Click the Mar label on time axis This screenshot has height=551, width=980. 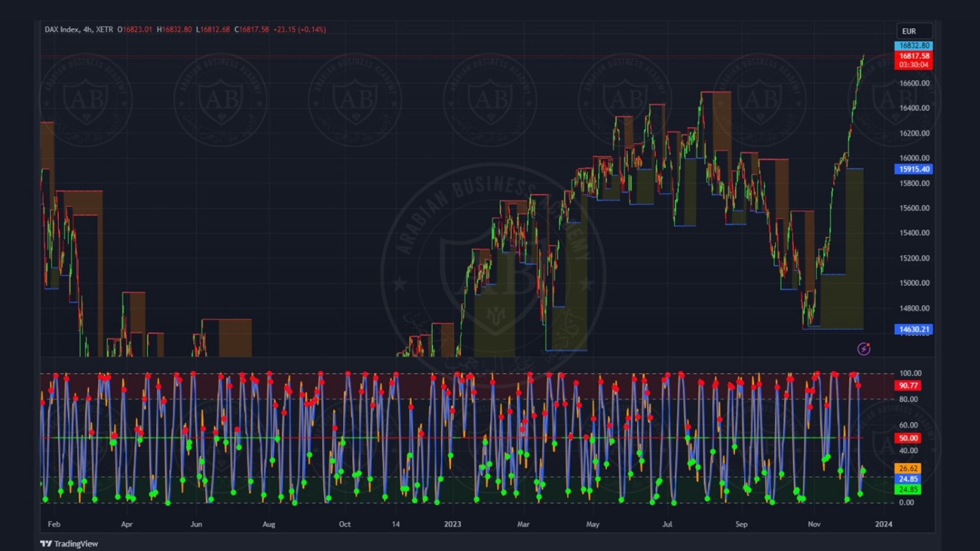(523, 524)
